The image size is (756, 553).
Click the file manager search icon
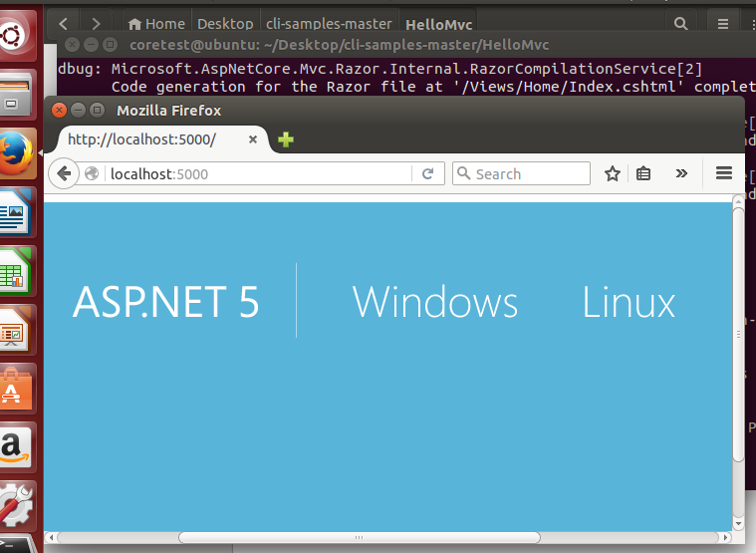[x=680, y=23]
